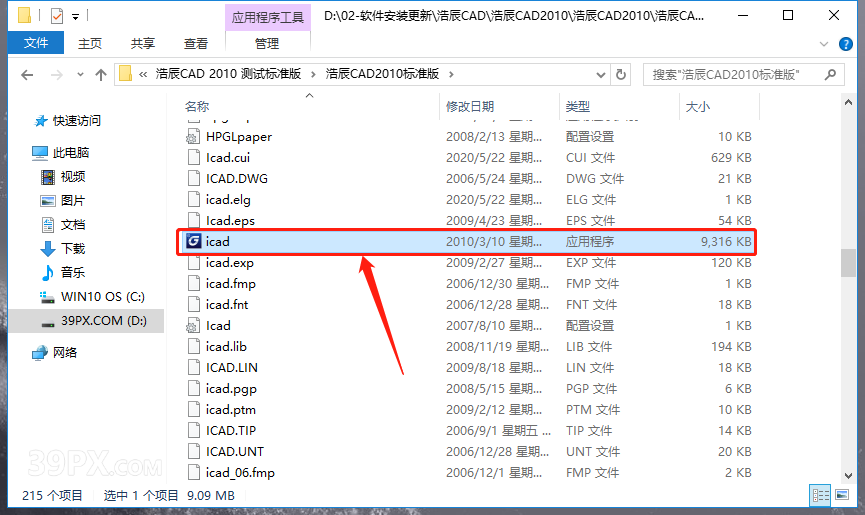Click the HPGLpaper config file icon
The image size is (865, 515).
193,137
